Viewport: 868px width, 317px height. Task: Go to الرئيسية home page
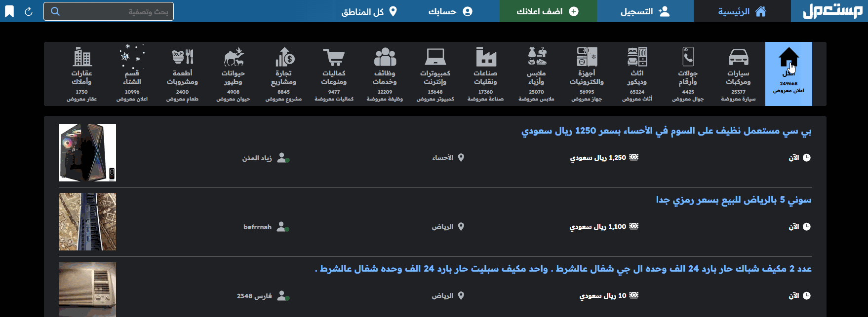pos(742,11)
